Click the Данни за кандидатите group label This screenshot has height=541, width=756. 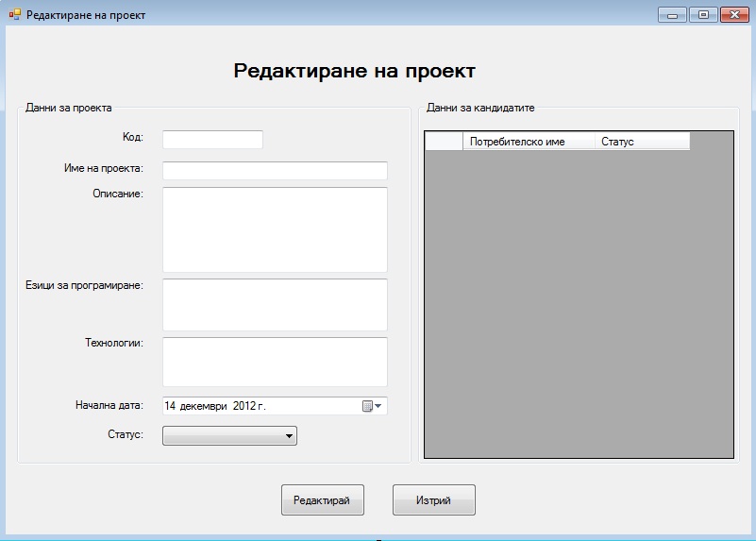coord(480,108)
